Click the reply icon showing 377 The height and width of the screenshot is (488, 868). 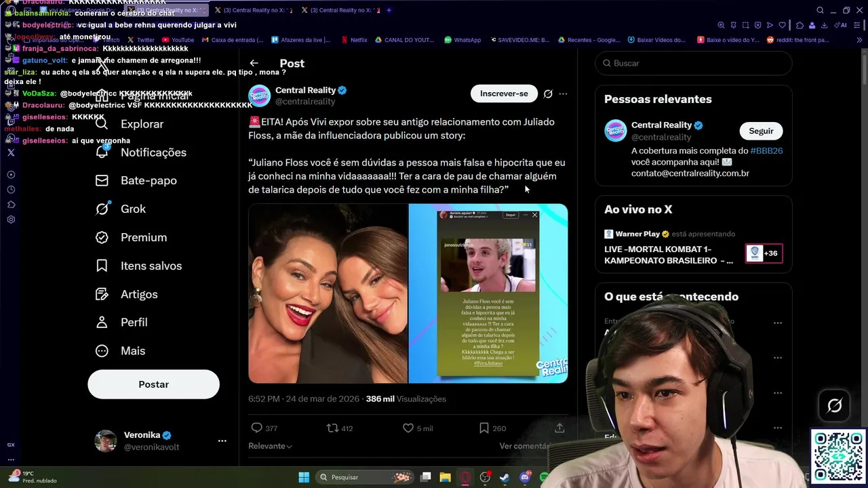[x=257, y=428]
